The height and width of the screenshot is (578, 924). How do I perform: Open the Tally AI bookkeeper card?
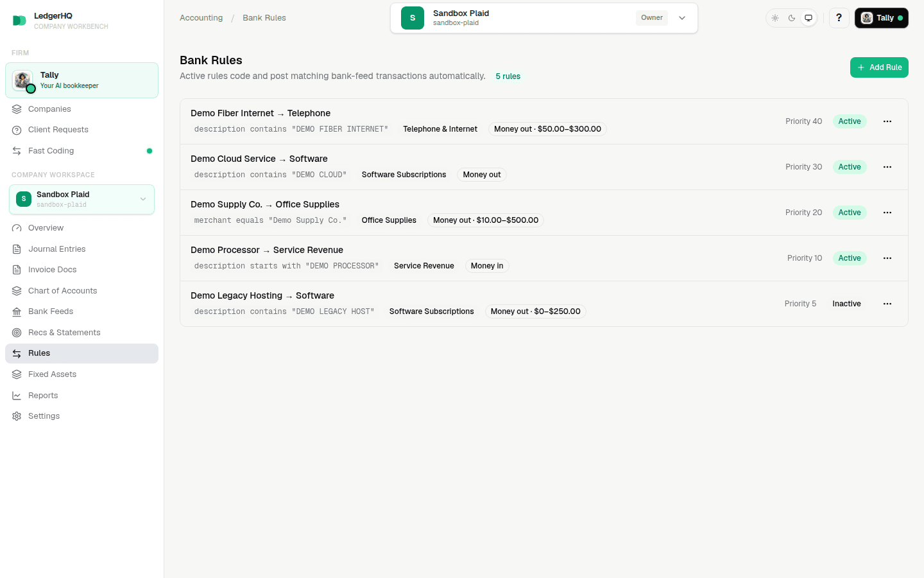81,80
